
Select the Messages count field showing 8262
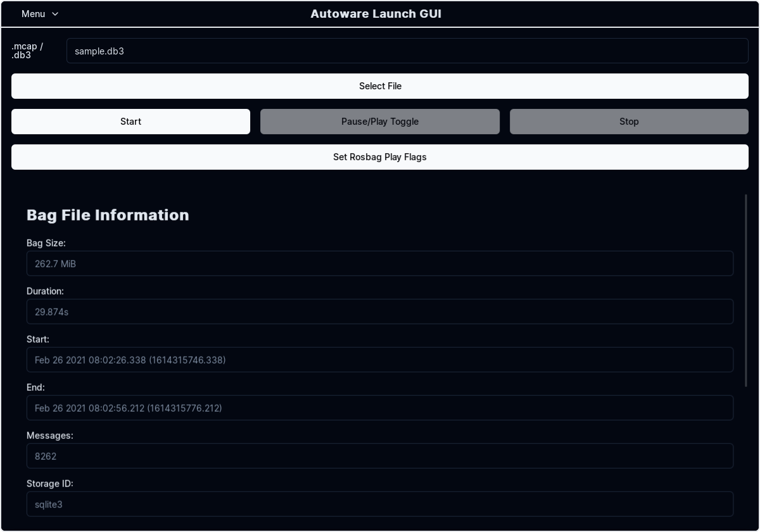[x=380, y=456]
